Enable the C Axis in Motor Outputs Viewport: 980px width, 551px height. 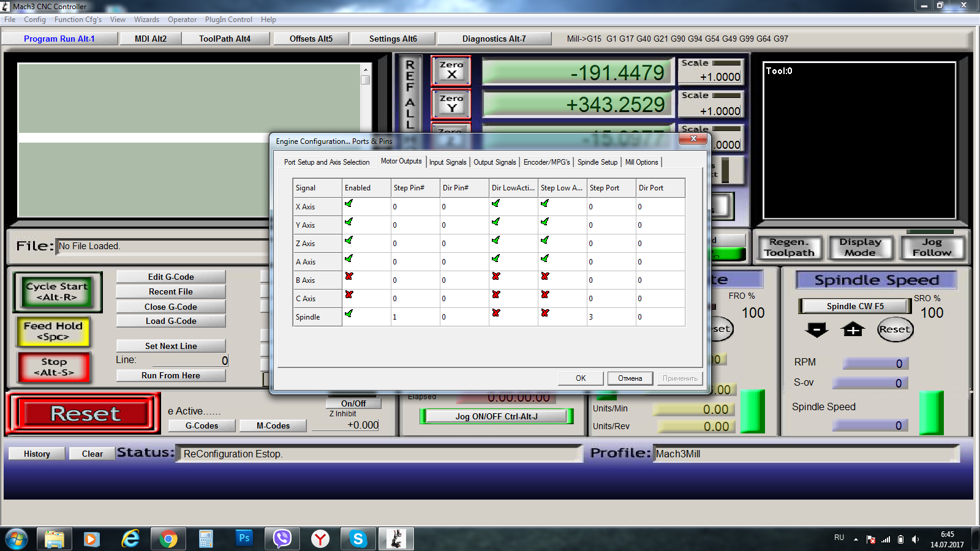[349, 295]
